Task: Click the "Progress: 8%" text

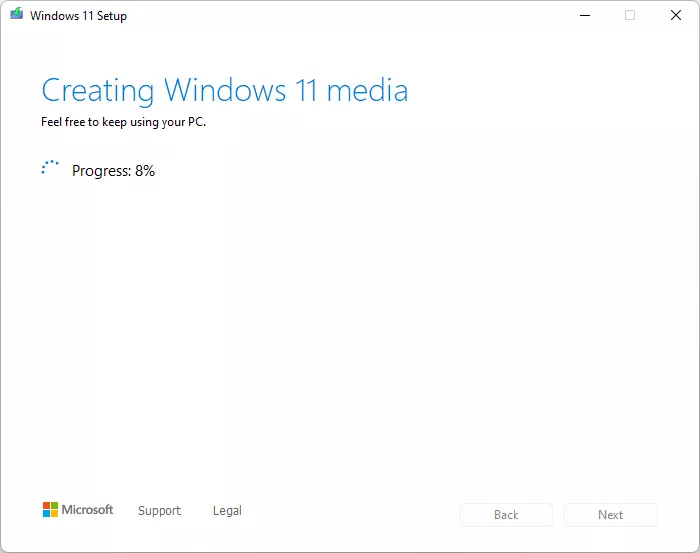Action: tap(113, 171)
